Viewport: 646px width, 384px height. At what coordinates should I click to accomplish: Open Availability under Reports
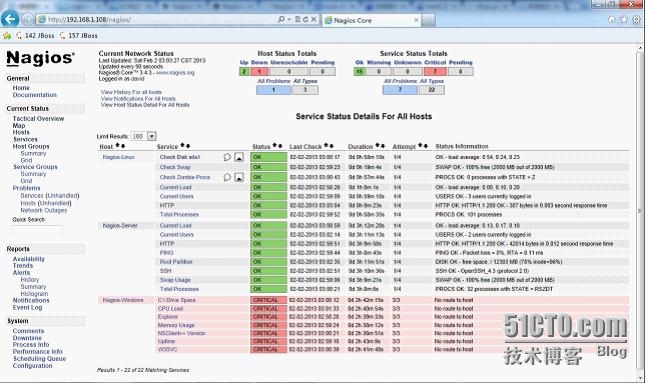(x=28, y=259)
